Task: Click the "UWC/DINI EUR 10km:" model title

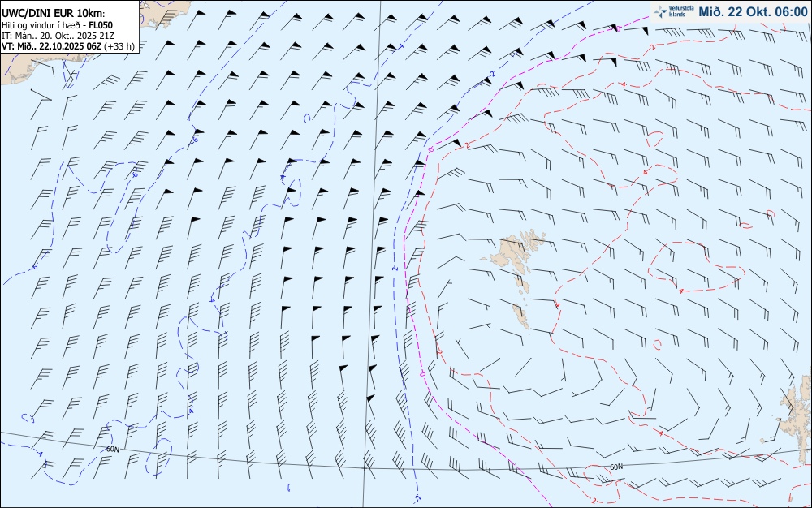Action: pyautogui.click(x=54, y=14)
